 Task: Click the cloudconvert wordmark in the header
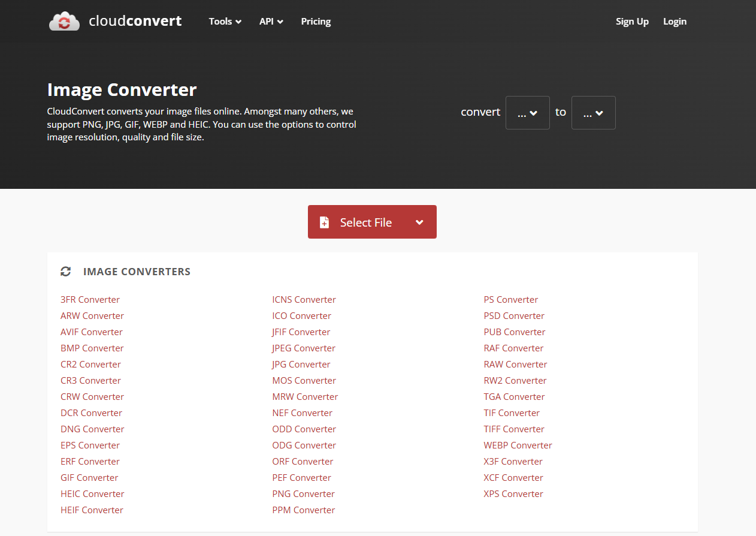click(135, 21)
